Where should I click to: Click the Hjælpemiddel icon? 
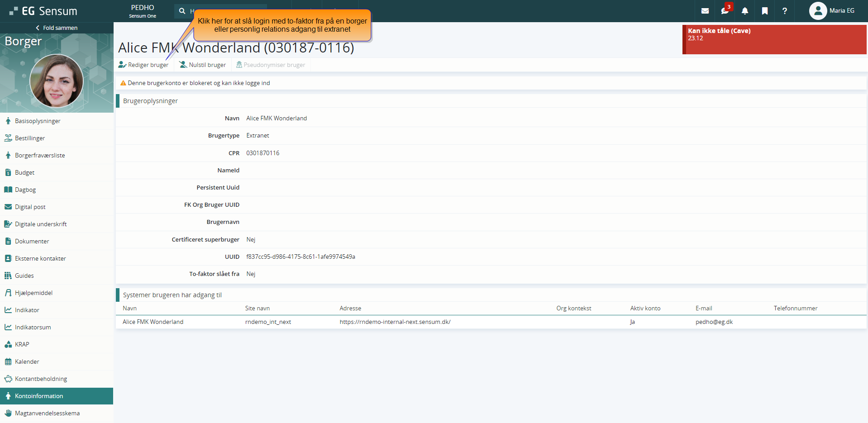pyautogui.click(x=8, y=293)
